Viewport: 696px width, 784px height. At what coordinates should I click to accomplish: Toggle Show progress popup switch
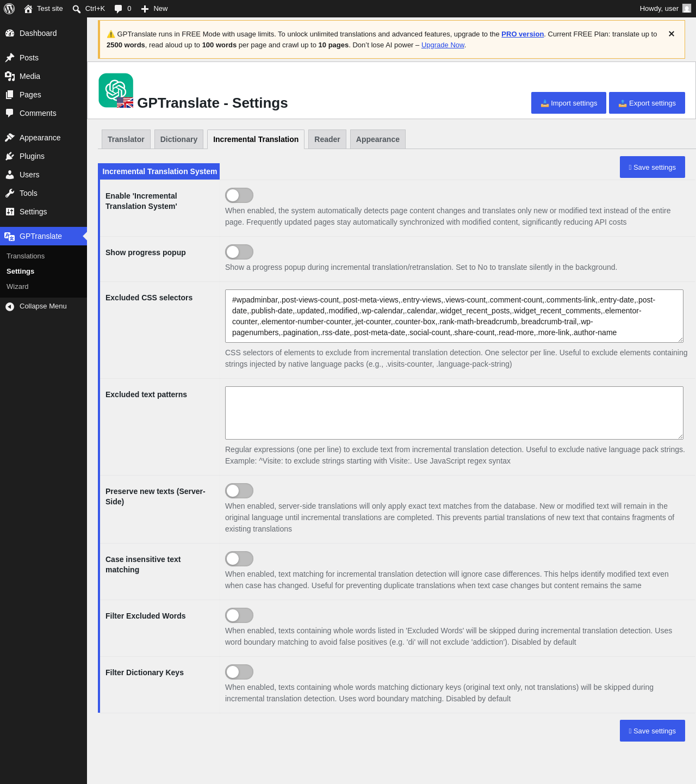tap(239, 252)
